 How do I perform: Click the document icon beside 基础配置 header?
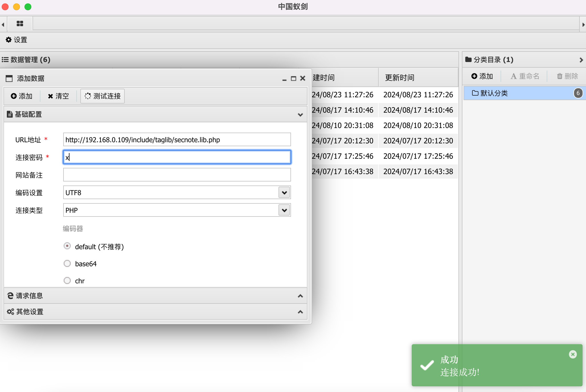[x=9, y=114]
